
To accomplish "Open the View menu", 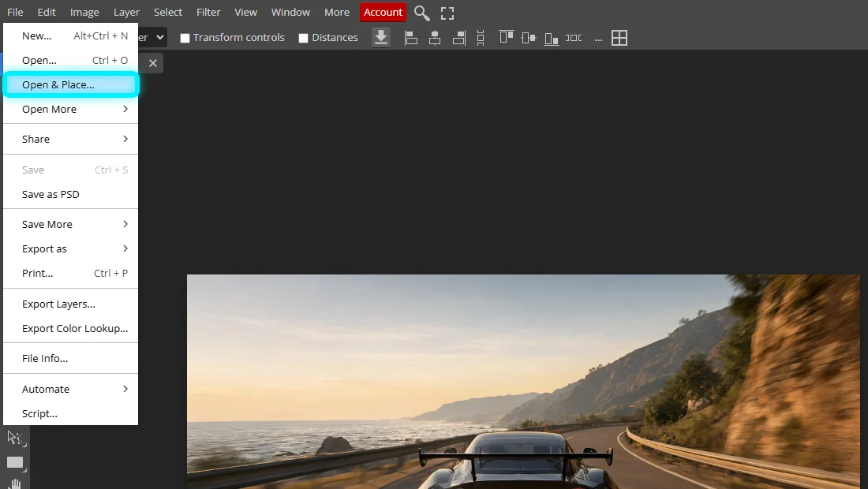I will tap(245, 12).
